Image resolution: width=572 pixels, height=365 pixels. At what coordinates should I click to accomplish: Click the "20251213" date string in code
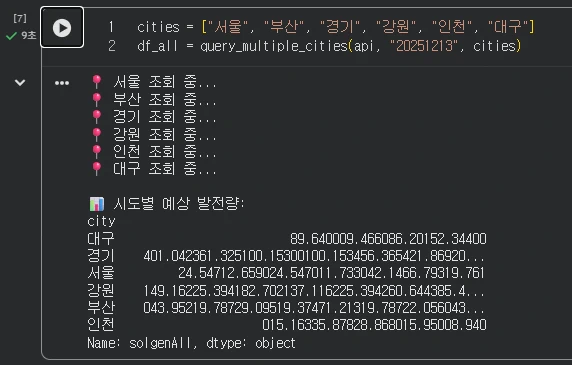[x=424, y=46]
